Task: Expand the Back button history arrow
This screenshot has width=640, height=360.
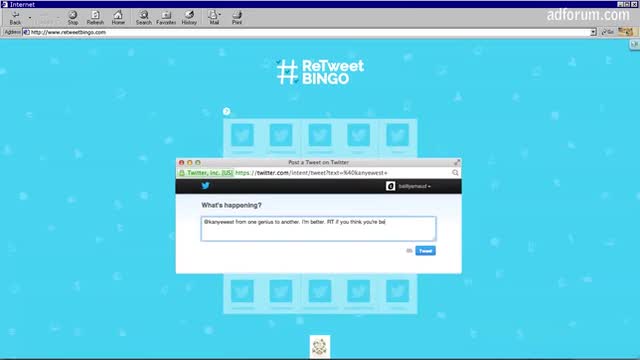Action: coord(30,18)
